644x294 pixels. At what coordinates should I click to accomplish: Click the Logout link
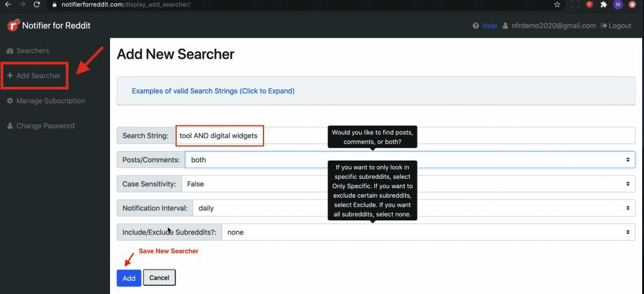tap(620, 25)
